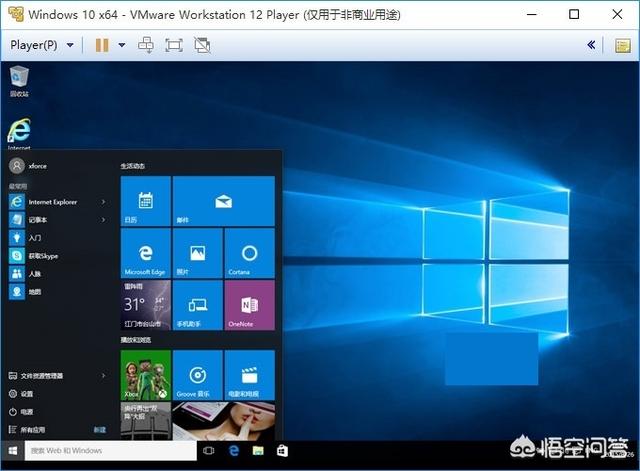Open the weather tile showing 31°

[146, 305]
